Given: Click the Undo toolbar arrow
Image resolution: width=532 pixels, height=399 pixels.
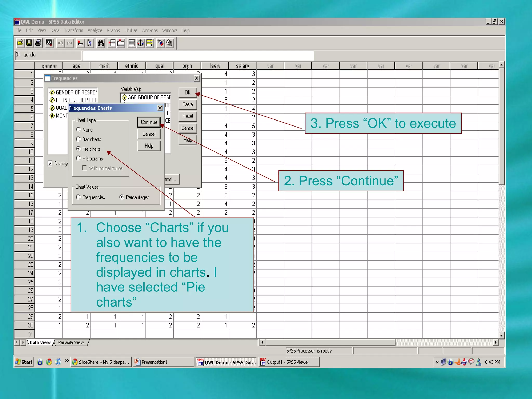Looking at the screenshot, I should click(60, 43).
